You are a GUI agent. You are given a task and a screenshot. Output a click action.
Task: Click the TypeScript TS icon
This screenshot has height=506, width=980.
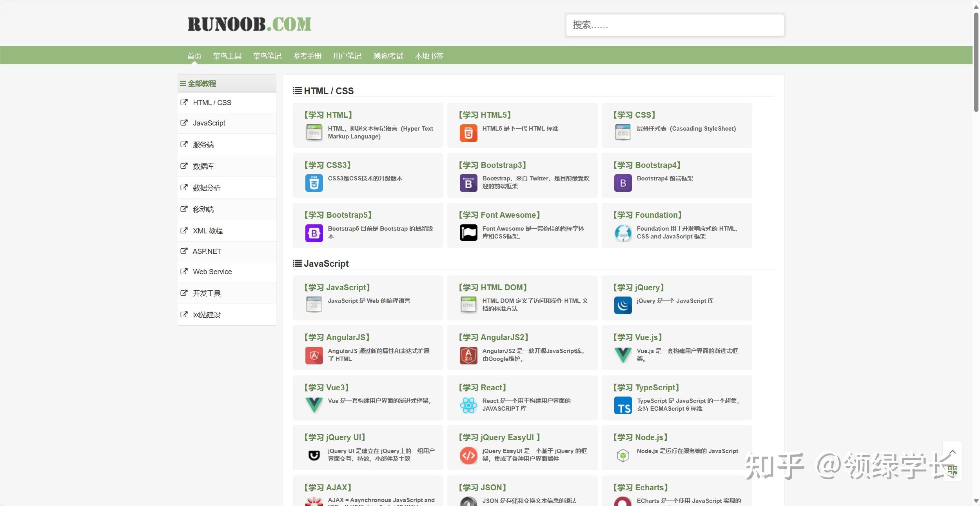622,406
